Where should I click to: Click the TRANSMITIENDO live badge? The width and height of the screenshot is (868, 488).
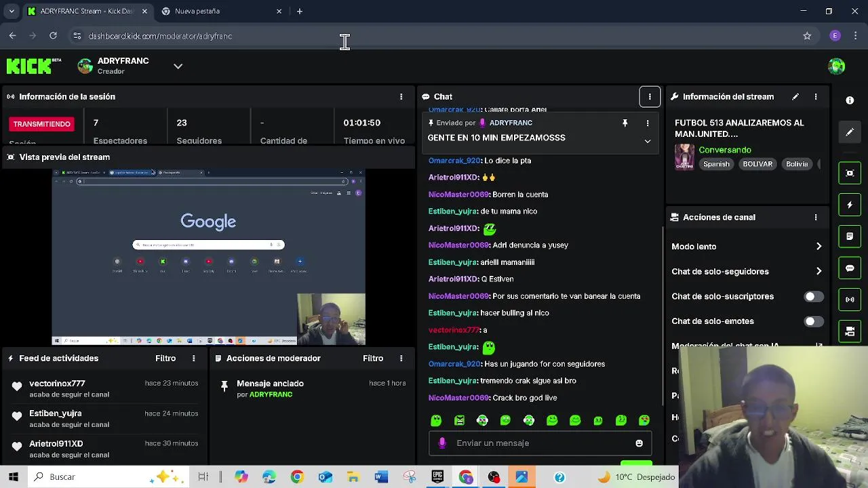pyautogui.click(x=41, y=124)
